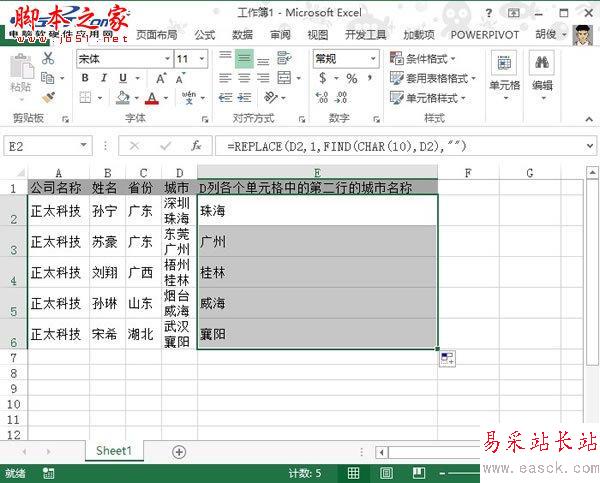Expand the formula bar chevron
The width and height of the screenshot is (600, 483).
(590, 146)
